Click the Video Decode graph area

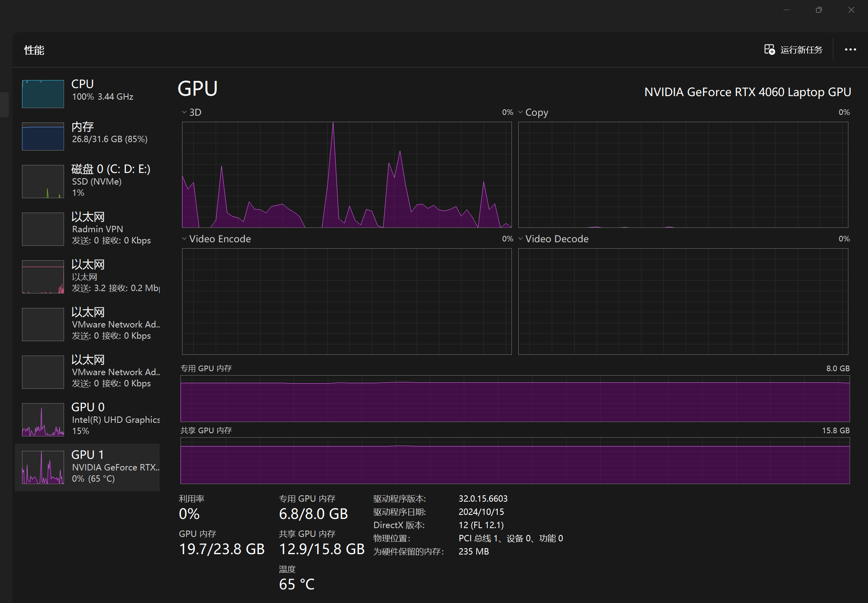coord(683,301)
